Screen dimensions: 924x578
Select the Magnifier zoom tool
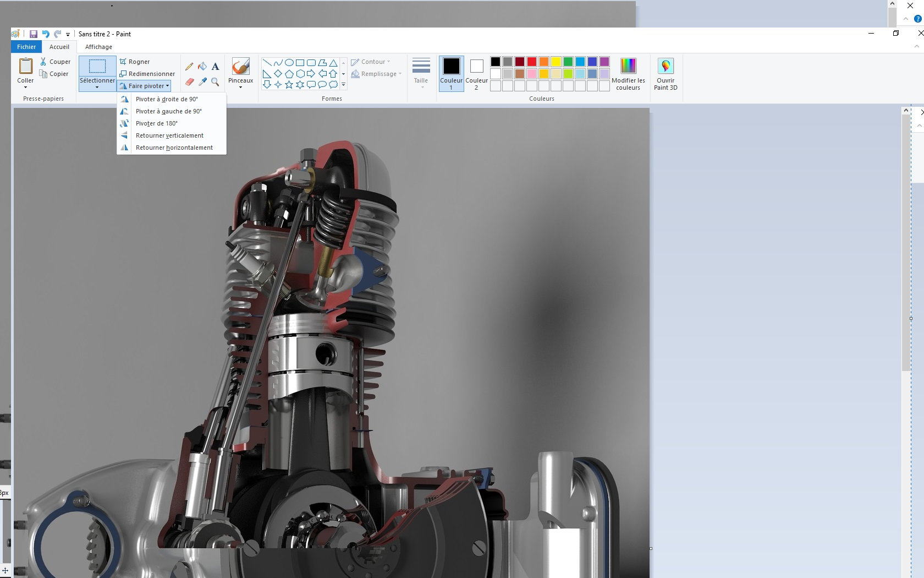click(x=216, y=82)
